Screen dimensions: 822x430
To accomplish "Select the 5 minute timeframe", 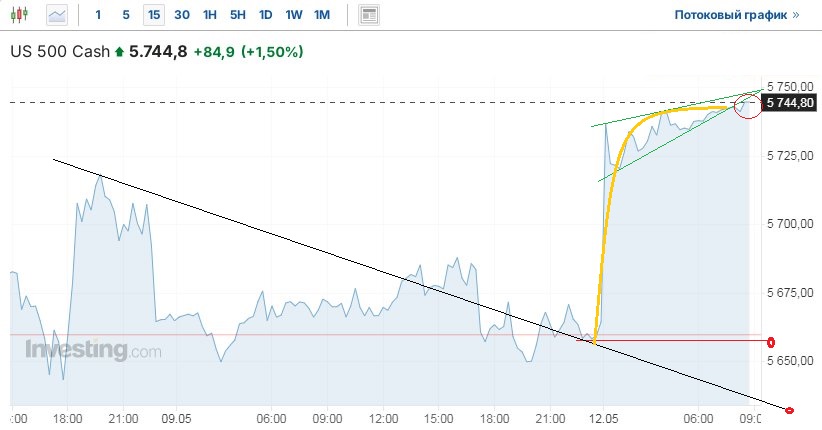I will [x=125, y=15].
